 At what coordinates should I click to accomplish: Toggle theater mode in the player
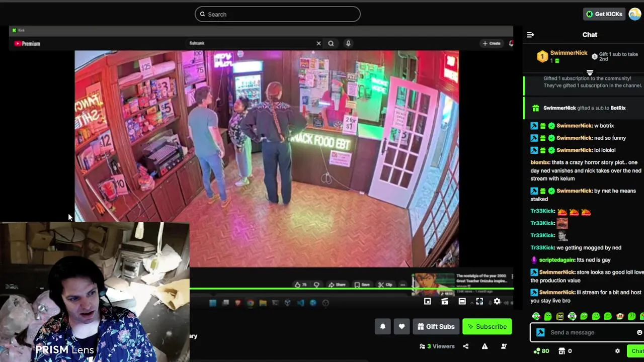(462, 301)
